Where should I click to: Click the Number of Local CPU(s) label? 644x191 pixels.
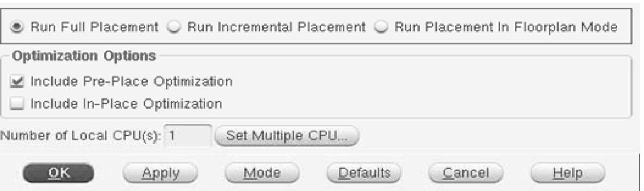click(x=81, y=135)
